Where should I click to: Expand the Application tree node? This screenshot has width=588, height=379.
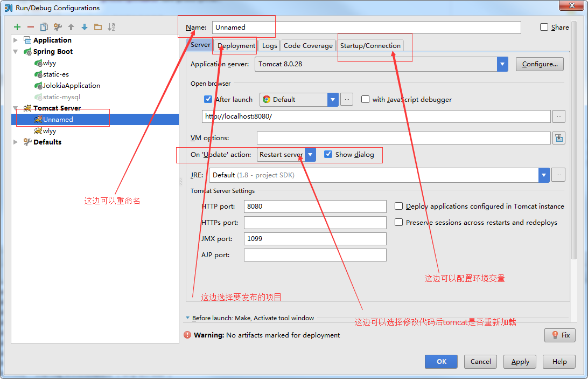click(16, 40)
